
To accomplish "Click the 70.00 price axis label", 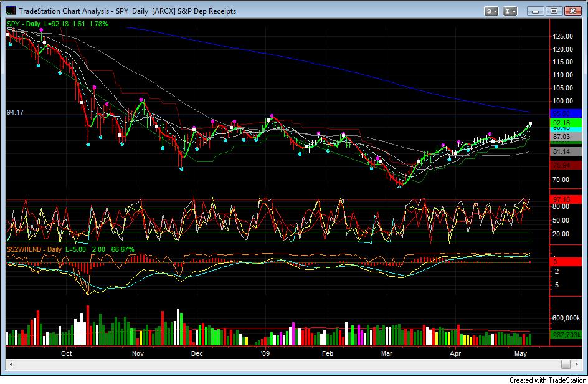I will tap(561, 180).
